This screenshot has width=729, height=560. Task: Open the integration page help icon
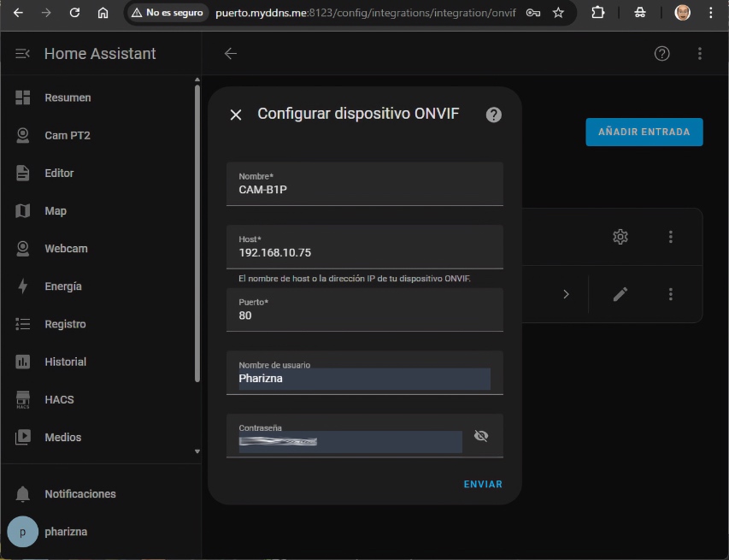661,54
